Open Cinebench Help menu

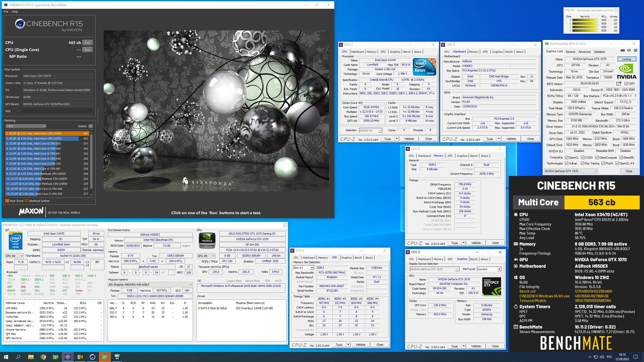coord(15,12)
